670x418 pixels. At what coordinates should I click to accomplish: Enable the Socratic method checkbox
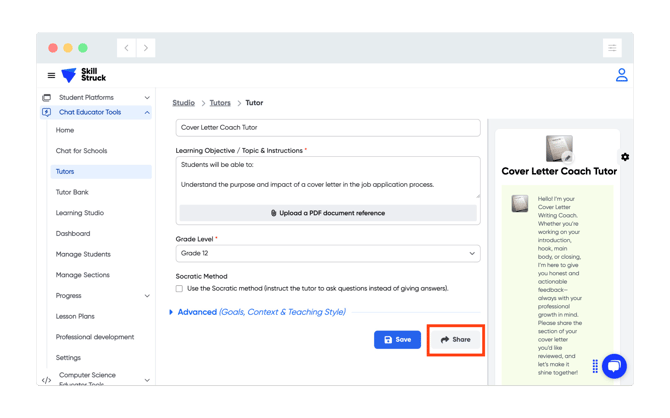click(x=180, y=288)
